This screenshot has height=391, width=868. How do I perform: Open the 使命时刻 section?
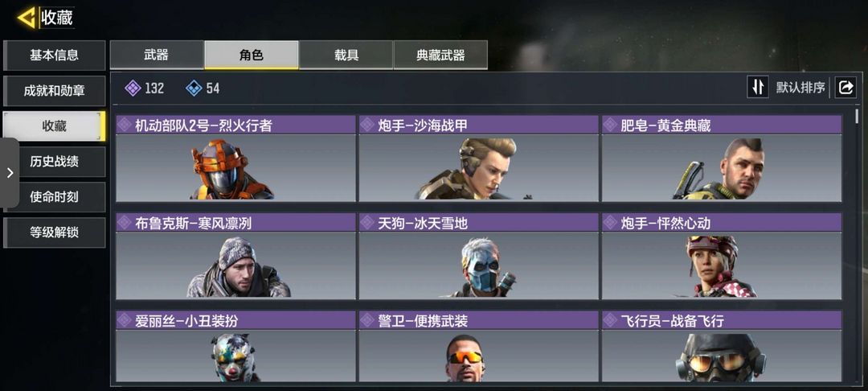[x=55, y=197]
